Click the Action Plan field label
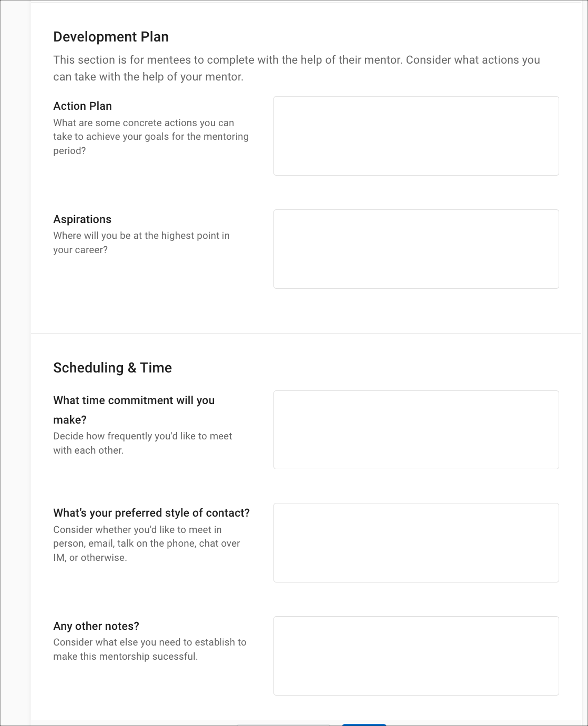The width and height of the screenshot is (588, 726). pyautogui.click(x=82, y=106)
